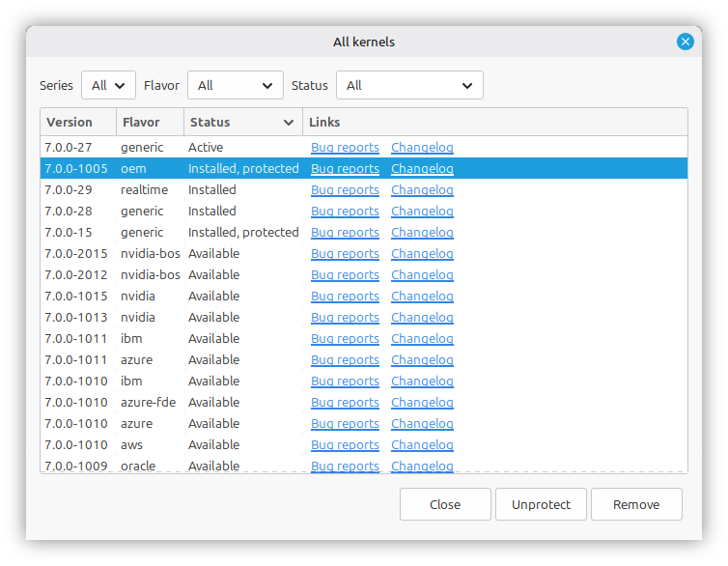Sort by the Version column header
Screen dimensions: 728x566
click(x=78, y=122)
